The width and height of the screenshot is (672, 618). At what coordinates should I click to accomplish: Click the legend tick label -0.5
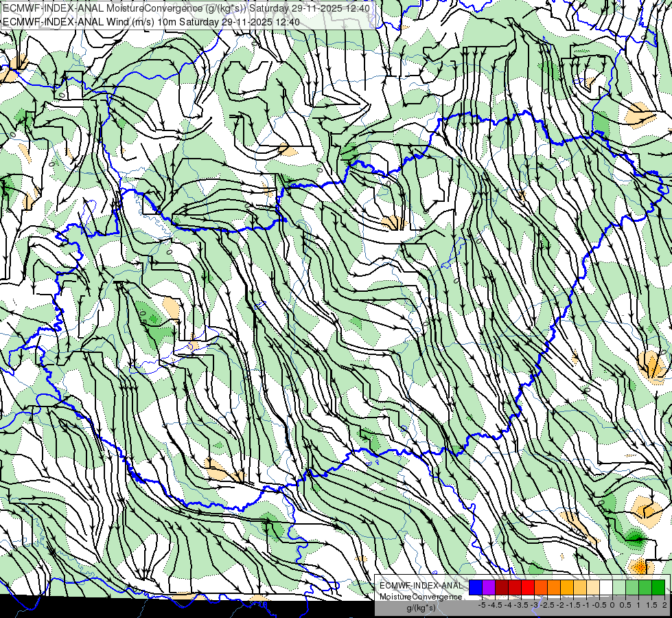click(x=599, y=605)
